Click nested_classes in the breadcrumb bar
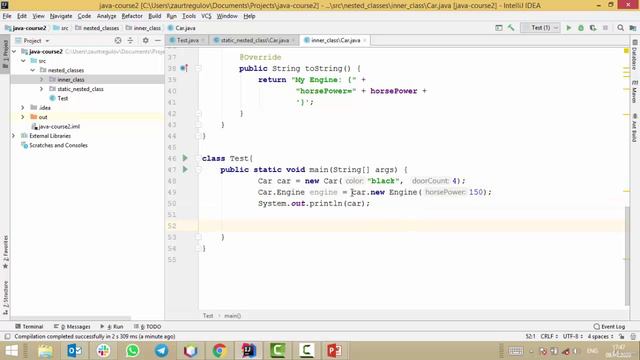 tap(100, 28)
